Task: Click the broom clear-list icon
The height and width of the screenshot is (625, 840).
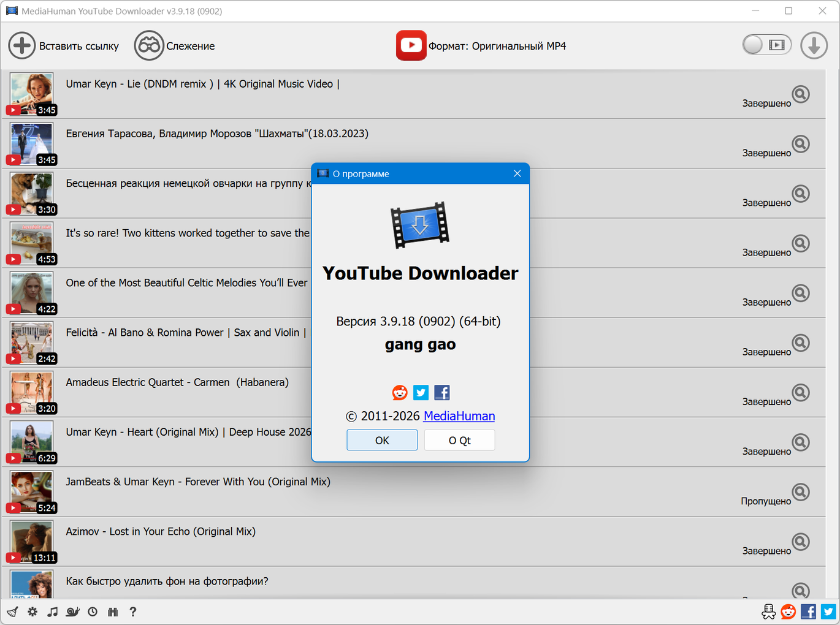Action: [x=12, y=612]
